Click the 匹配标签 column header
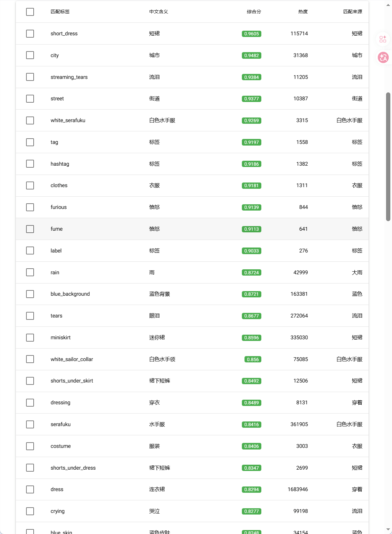The width and height of the screenshot is (392, 534). pos(60,12)
